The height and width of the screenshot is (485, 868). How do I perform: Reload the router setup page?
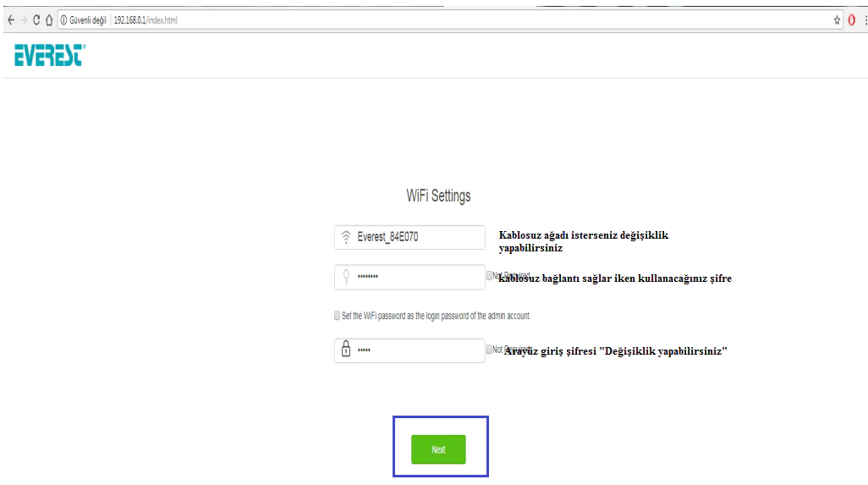[x=36, y=19]
